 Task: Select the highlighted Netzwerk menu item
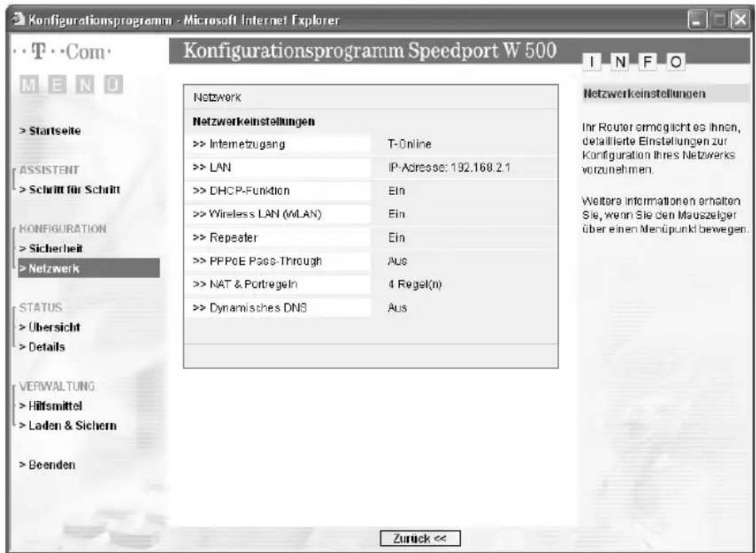(x=89, y=268)
